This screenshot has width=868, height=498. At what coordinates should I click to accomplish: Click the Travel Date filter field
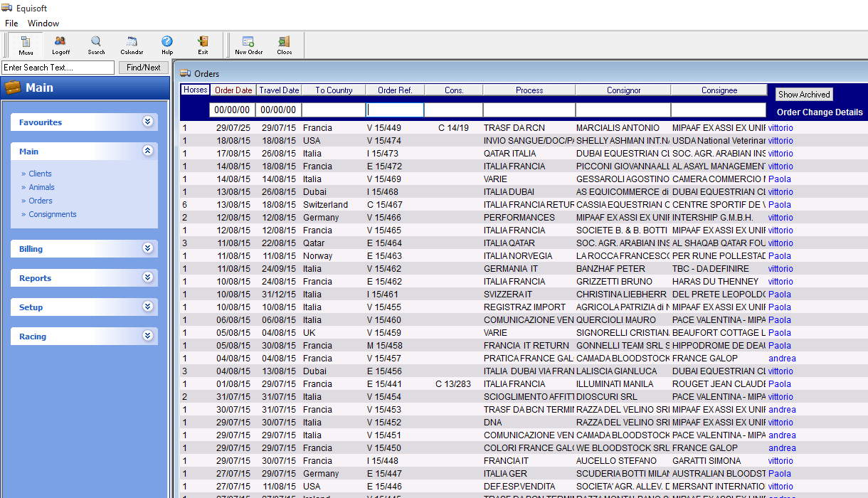coord(278,110)
